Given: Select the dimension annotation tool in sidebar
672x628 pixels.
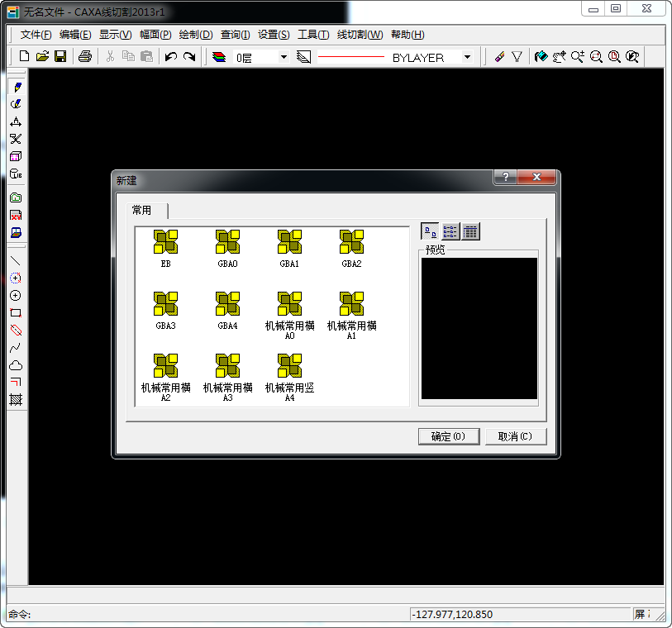Looking at the screenshot, I should point(16,121).
